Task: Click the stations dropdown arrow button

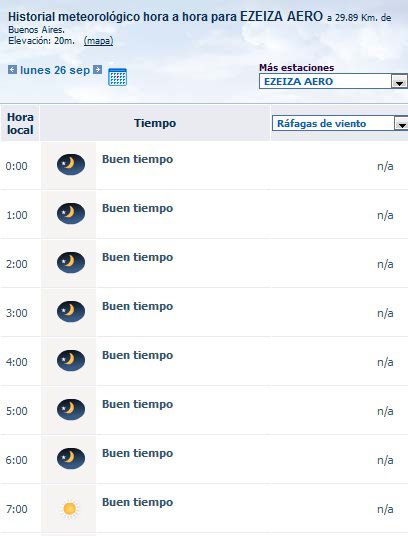Action: 399,82
